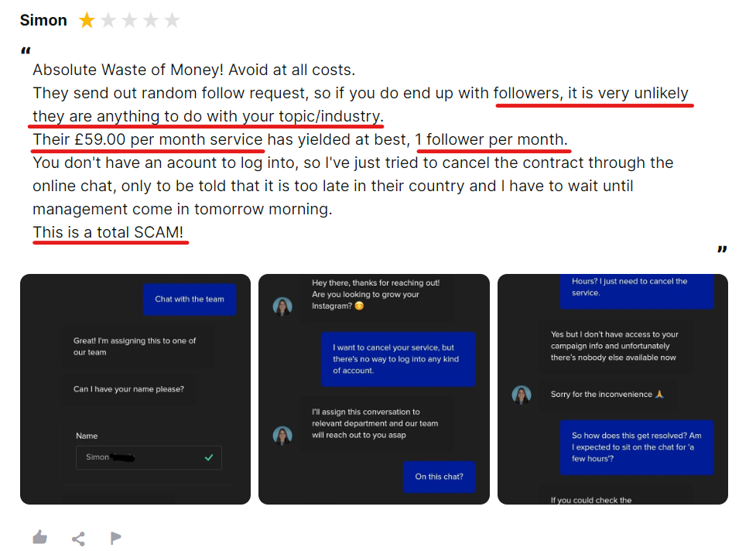Image resolution: width=756 pixels, height=551 pixels.
Task: Click the green checkmark in Name field
Action: (209, 457)
